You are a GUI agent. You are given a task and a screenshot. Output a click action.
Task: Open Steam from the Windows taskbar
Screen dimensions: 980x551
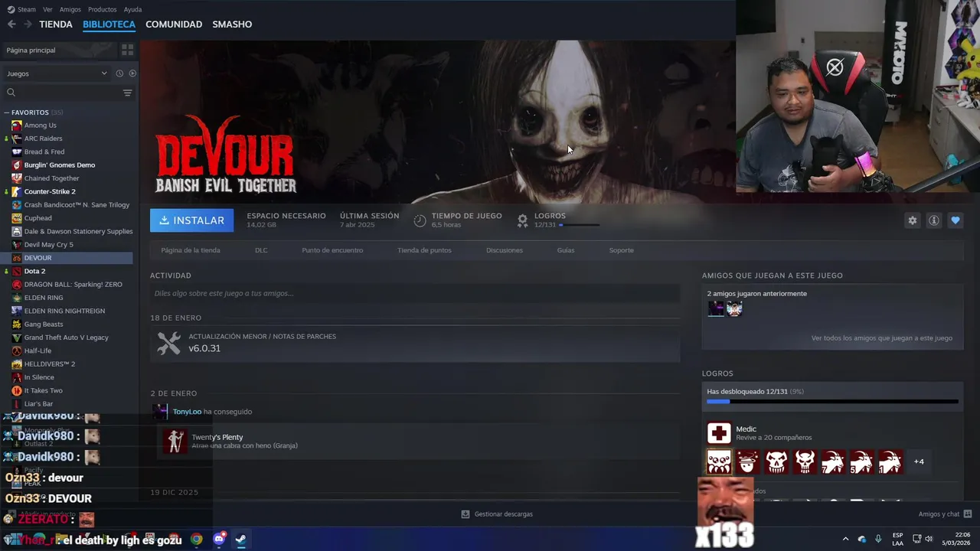pos(240,539)
